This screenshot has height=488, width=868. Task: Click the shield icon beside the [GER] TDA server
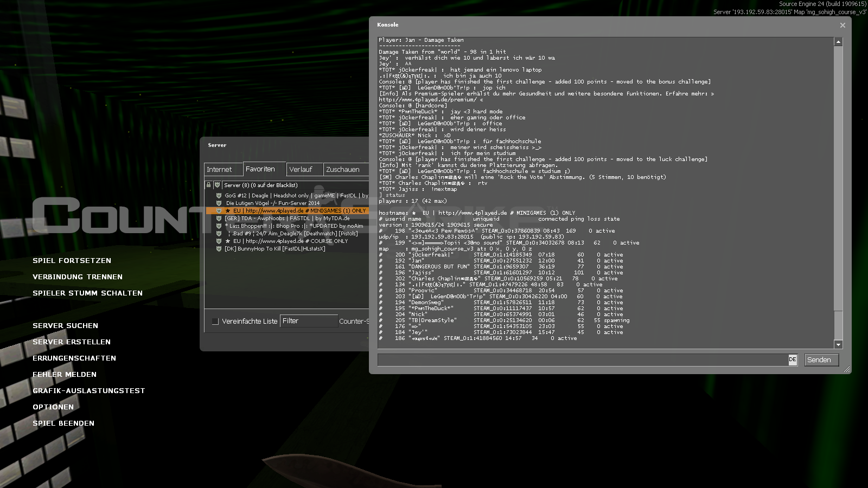pyautogui.click(x=219, y=219)
